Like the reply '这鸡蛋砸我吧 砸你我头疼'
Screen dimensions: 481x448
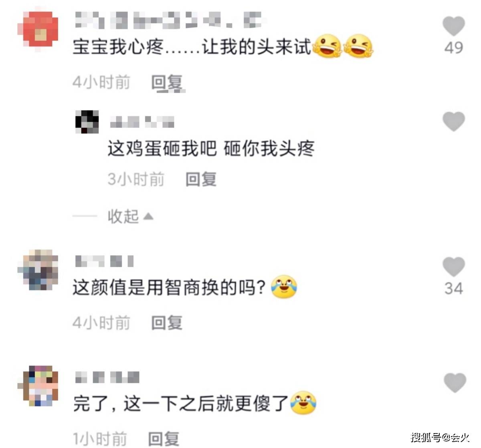[x=453, y=121]
